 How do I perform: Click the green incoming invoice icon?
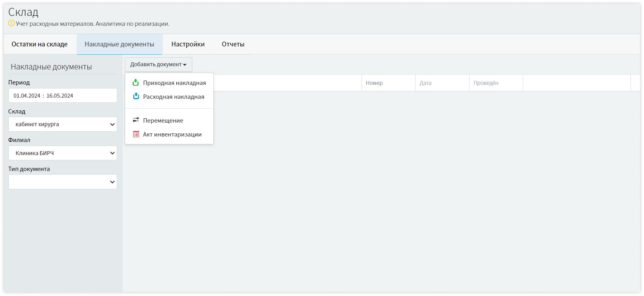(x=135, y=83)
